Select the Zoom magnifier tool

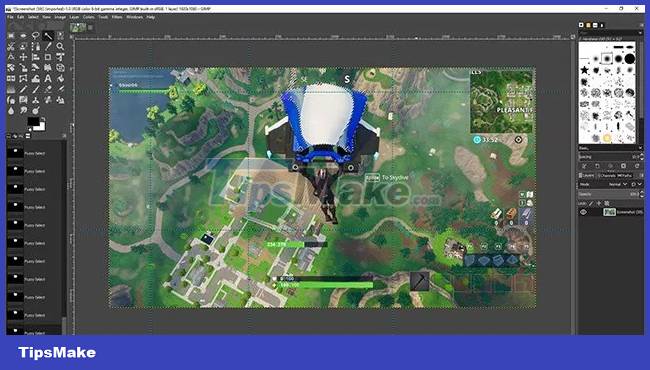pyautogui.click(x=61, y=46)
